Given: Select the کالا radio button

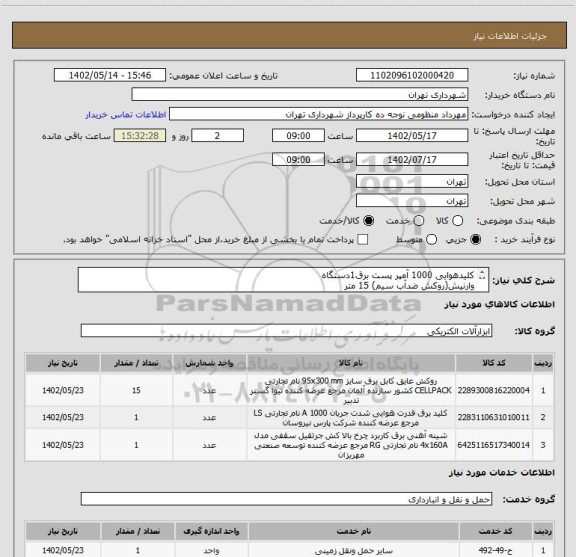Looking at the screenshot, I should (x=457, y=220).
